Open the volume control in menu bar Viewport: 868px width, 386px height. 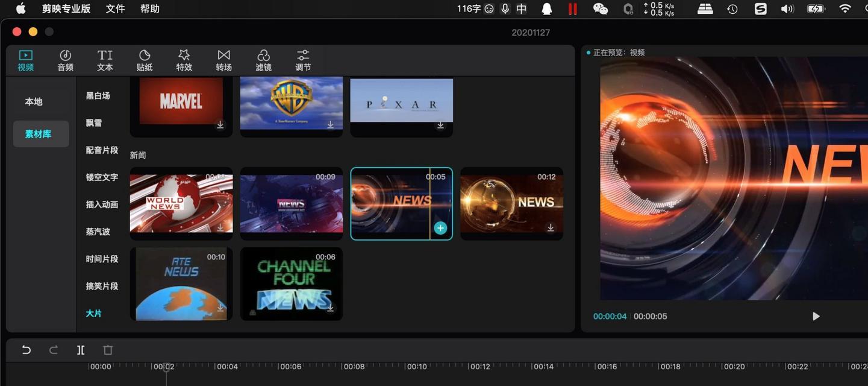point(787,8)
